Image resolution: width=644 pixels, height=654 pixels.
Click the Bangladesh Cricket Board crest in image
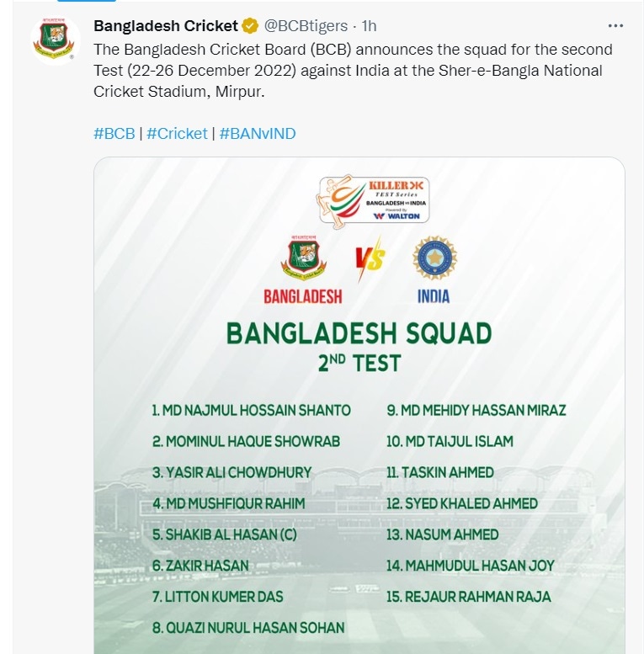[x=303, y=258]
